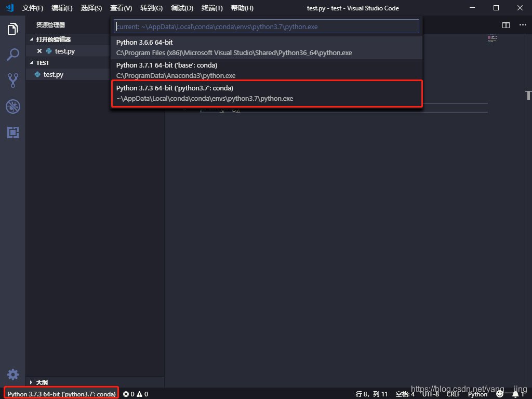Open the Search view icon

(x=12, y=55)
